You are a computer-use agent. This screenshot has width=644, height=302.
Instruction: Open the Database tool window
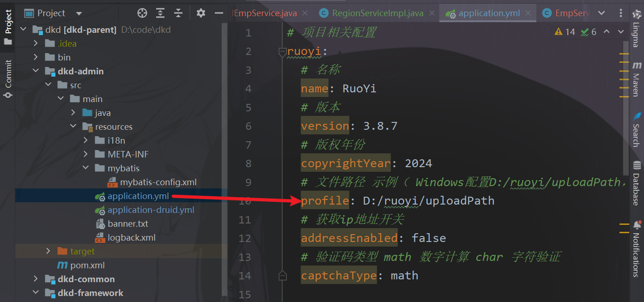(x=637, y=183)
